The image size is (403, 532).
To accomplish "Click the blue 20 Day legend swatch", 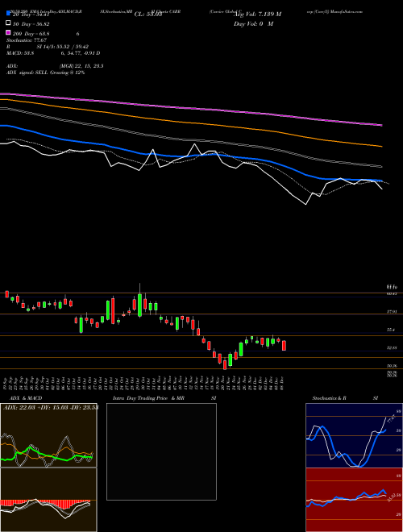I will (8, 14).
